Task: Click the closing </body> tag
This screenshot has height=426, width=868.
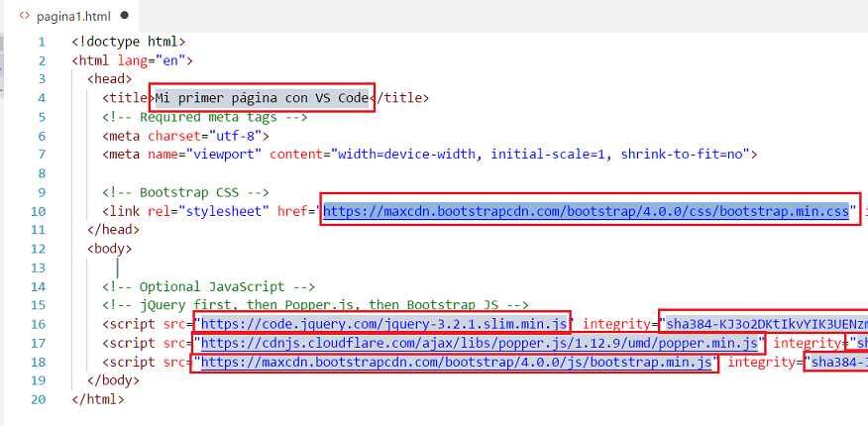Action: (114, 380)
